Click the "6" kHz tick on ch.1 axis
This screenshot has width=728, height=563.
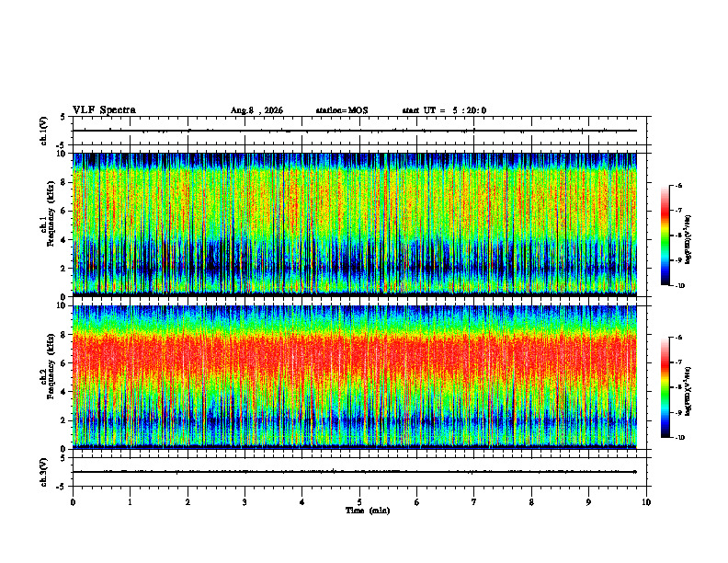[64, 211]
